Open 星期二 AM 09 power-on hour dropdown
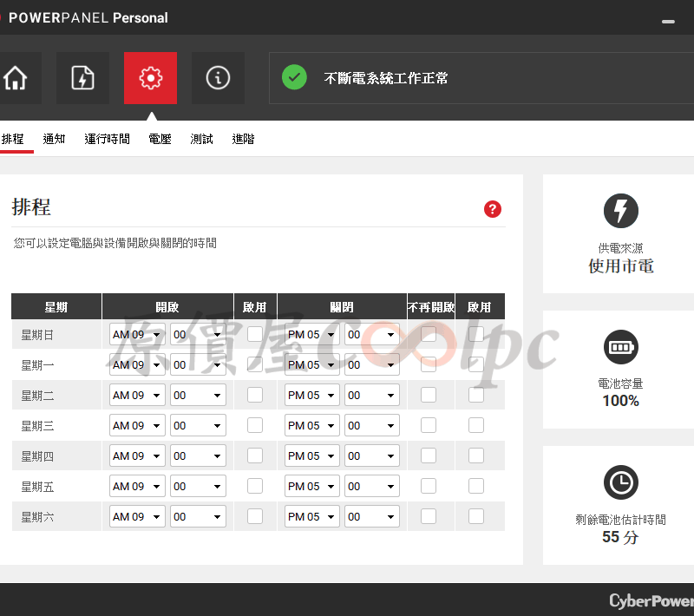 click(137, 395)
